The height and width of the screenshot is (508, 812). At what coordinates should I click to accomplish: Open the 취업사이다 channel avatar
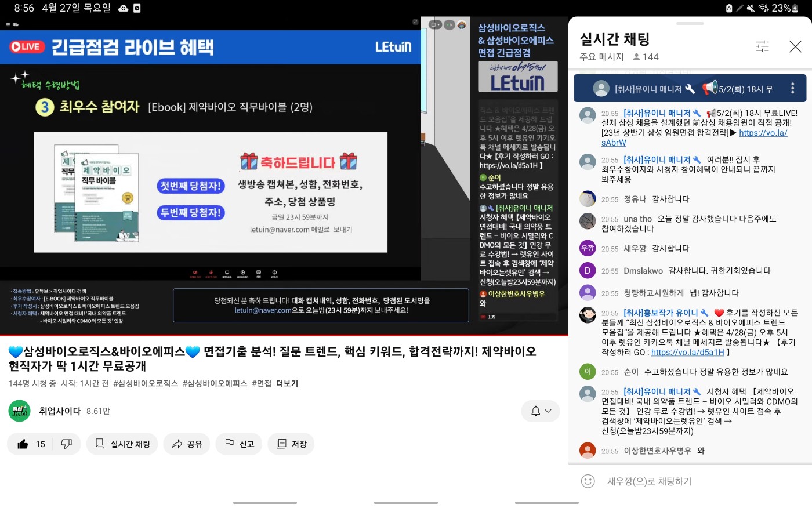coord(19,411)
